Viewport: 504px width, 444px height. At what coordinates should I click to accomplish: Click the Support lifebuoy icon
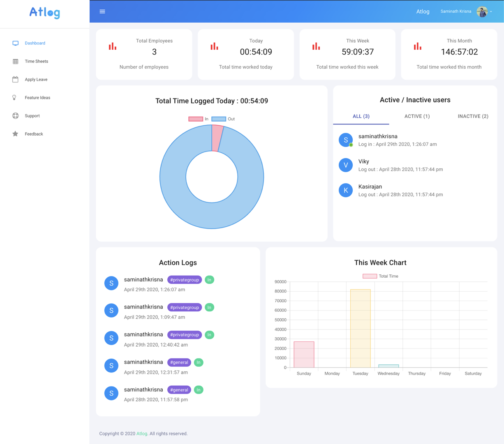(15, 116)
